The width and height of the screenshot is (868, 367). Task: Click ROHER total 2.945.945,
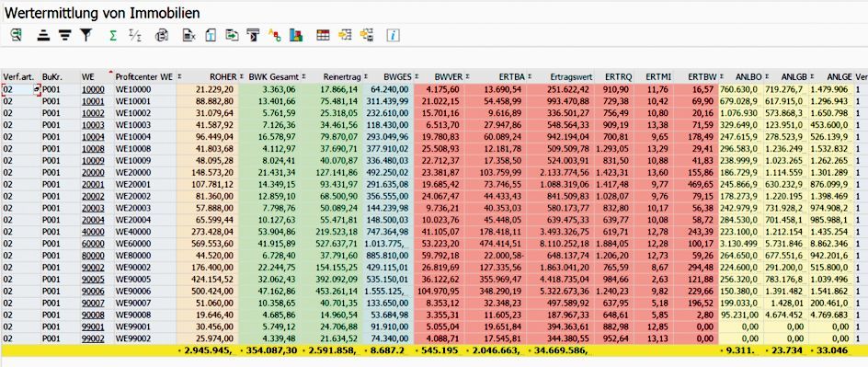pos(208,350)
